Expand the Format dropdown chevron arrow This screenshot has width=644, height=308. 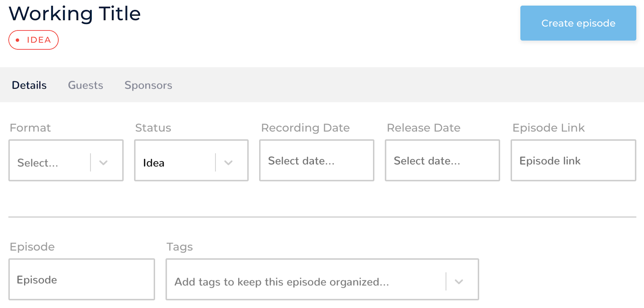pos(103,163)
